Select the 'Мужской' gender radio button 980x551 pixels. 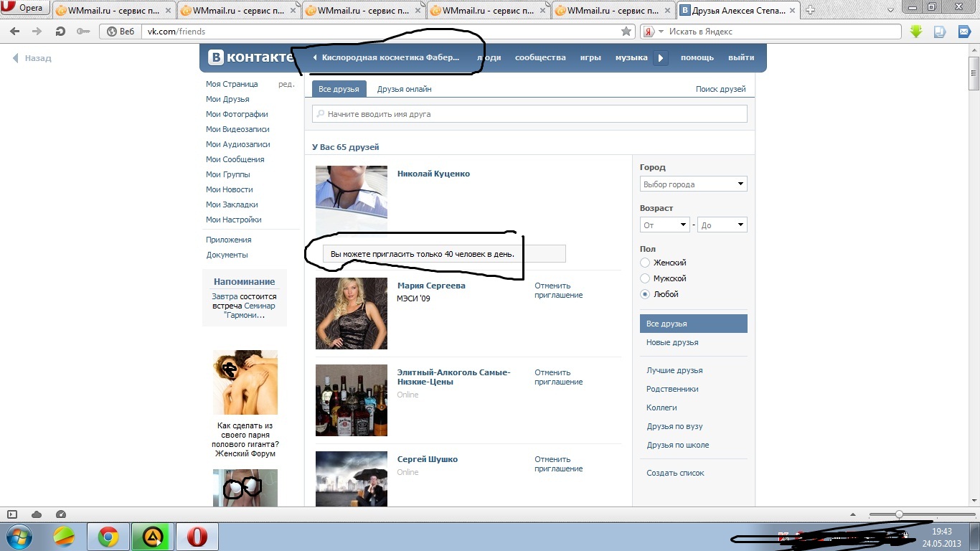645,278
